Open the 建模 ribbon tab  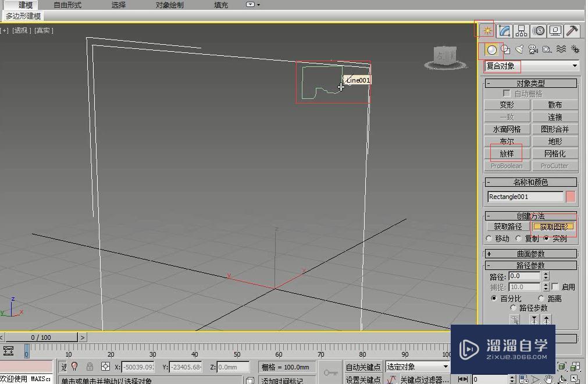[x=26, y=5]
